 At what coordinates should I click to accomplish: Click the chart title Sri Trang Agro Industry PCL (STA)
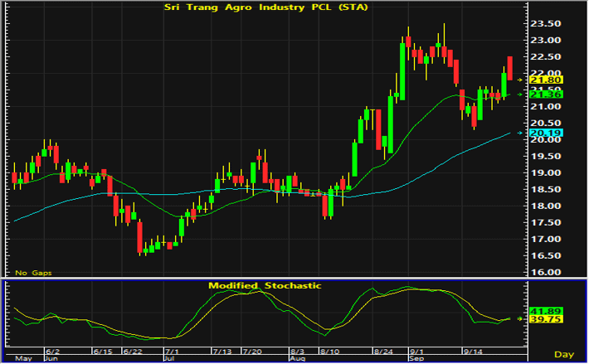[x=266, y=7]
